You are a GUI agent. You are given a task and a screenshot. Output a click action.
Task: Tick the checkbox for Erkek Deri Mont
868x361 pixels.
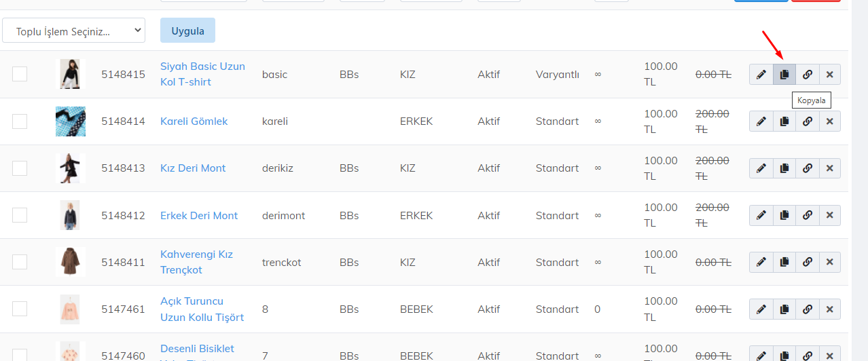point(20,215)
